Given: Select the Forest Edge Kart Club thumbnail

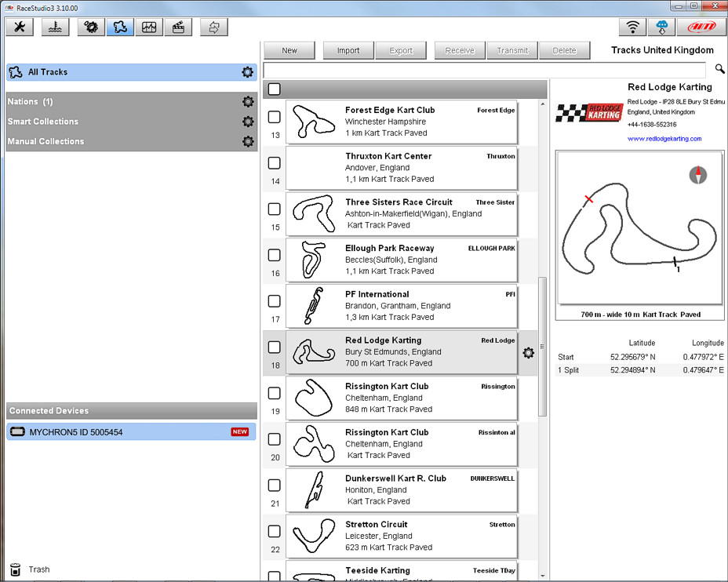Looking at the screenshot, I should 314,122.
